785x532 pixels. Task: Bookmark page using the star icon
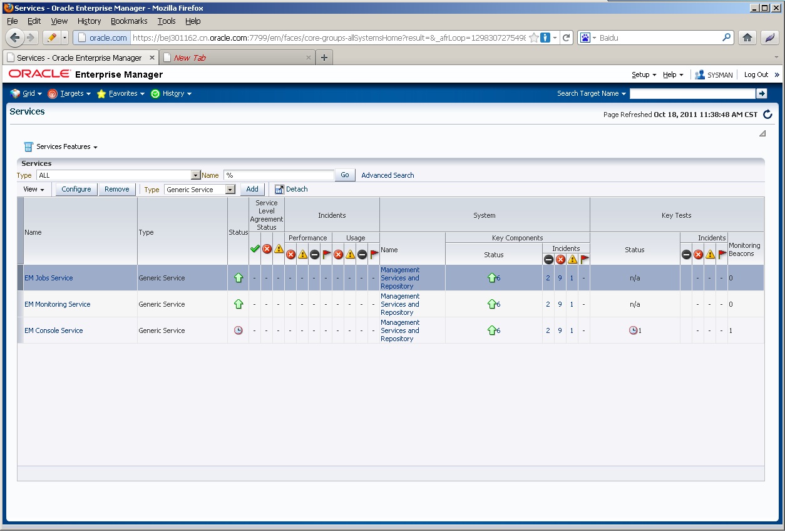pyautogui.click(x=534, y=38)
